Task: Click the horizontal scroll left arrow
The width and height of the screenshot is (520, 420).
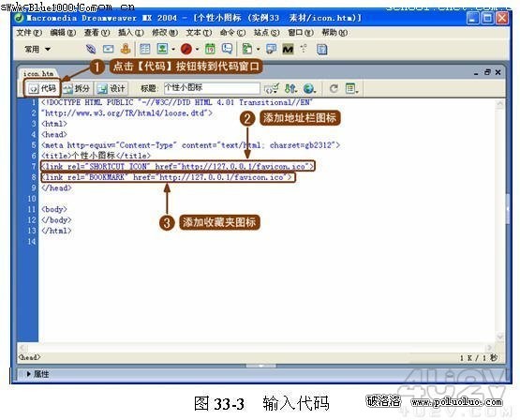Action: (x=22, y=348)
